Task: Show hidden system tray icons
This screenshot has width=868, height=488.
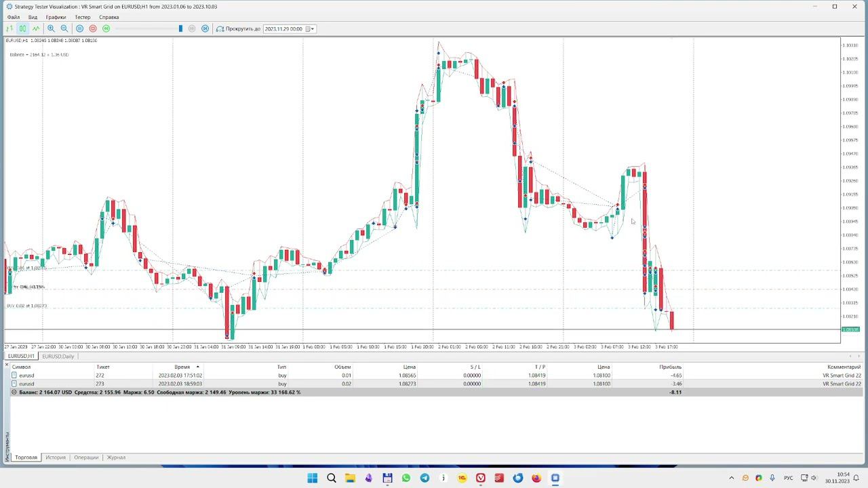Action: click(x=731, y=478)
